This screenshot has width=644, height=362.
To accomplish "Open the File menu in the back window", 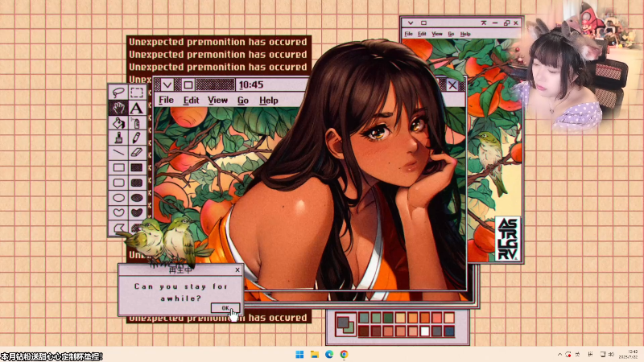I will pyautogui.click(x=408, y=34).
